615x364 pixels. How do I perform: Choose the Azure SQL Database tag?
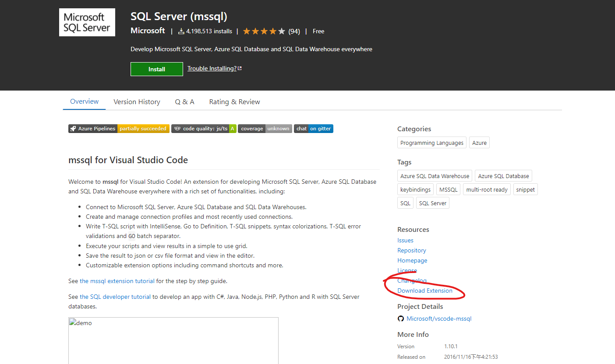pyautogui.click(x=503, y=176)
